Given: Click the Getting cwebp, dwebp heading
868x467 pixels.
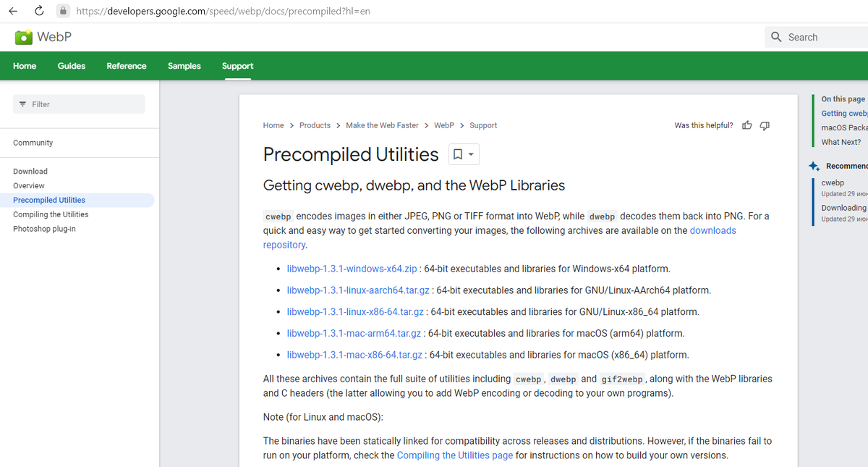Looking at the screenshot, I should 414,185.
